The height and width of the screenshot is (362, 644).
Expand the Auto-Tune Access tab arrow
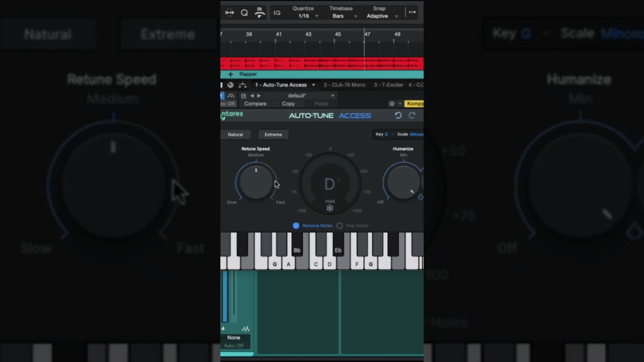(313, 85)
